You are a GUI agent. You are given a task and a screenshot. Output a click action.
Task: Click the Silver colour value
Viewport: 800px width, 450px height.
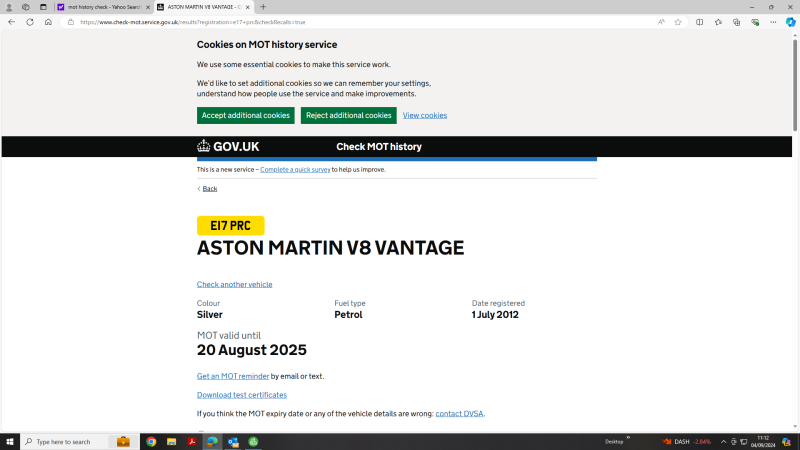[210, 315]
